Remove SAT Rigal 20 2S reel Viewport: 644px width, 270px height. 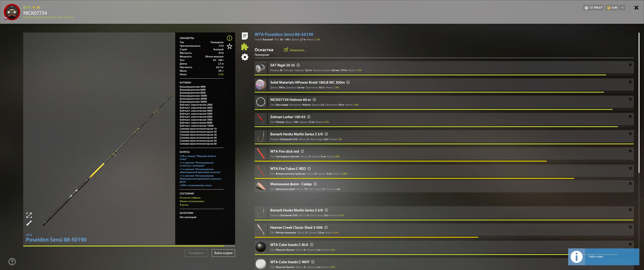(630, 65)
